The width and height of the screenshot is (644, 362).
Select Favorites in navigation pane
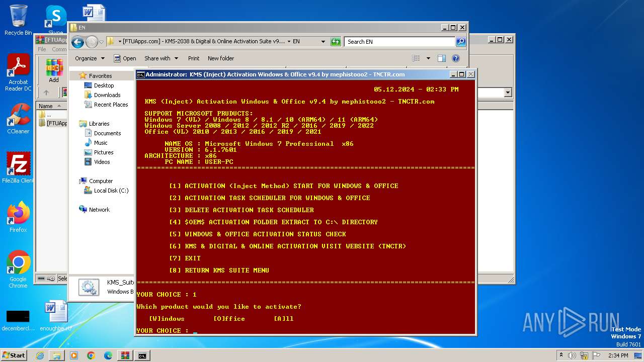100,76
